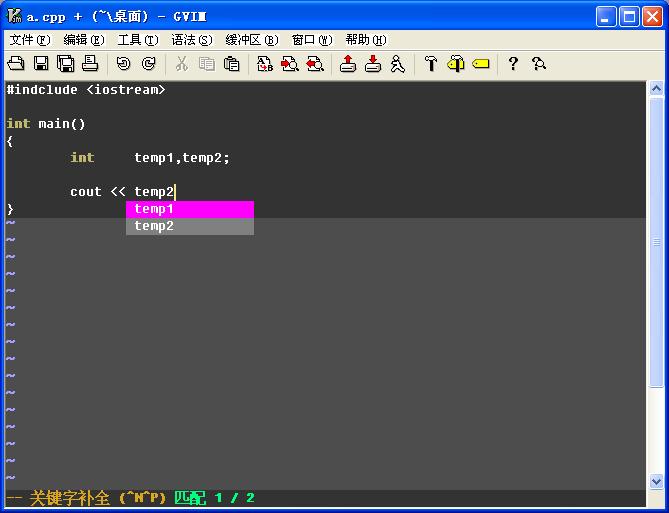Open the 帮助(H) menu
Viewport: 669px width, 513px height.
click(x=366, y=40)
